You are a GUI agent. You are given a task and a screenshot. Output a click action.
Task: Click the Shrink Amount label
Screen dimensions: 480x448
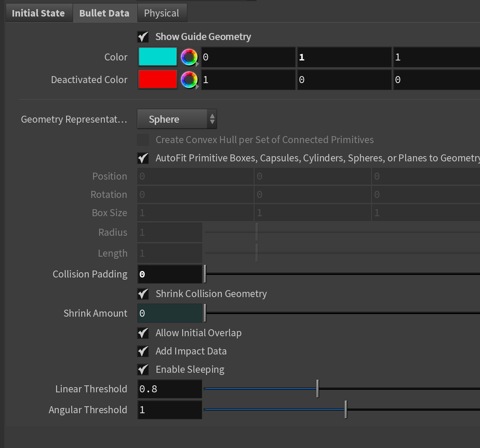point(96,313)
